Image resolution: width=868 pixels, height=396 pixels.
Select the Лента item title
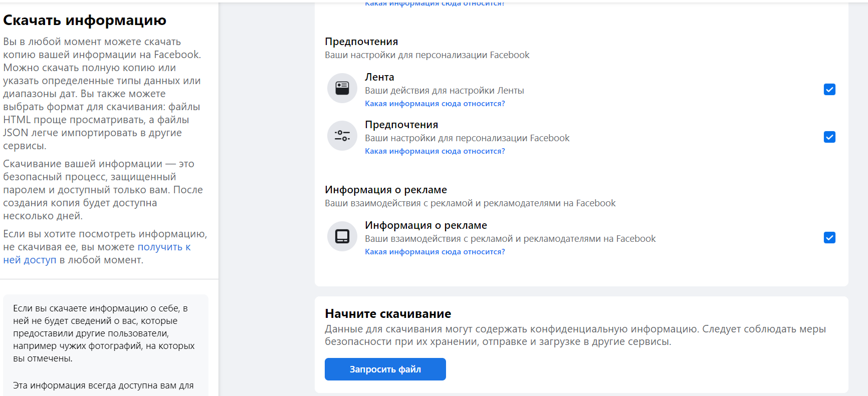[379, 77]
